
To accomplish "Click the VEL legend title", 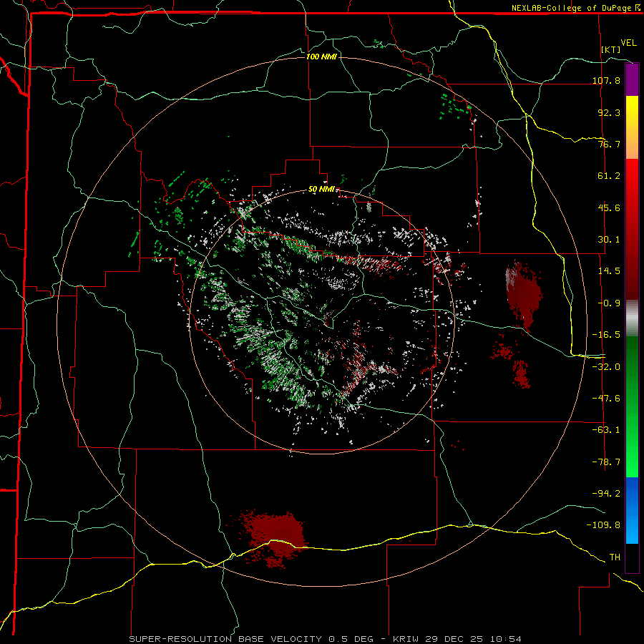I will (x=628, y=43).
